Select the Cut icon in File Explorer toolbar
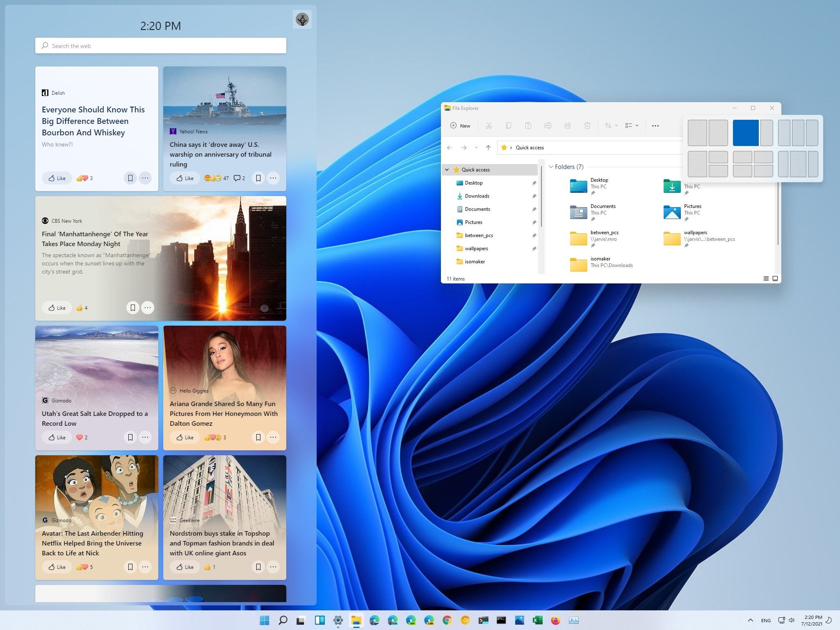The width and height of the screenshot is (840, 630). point(488,126)
